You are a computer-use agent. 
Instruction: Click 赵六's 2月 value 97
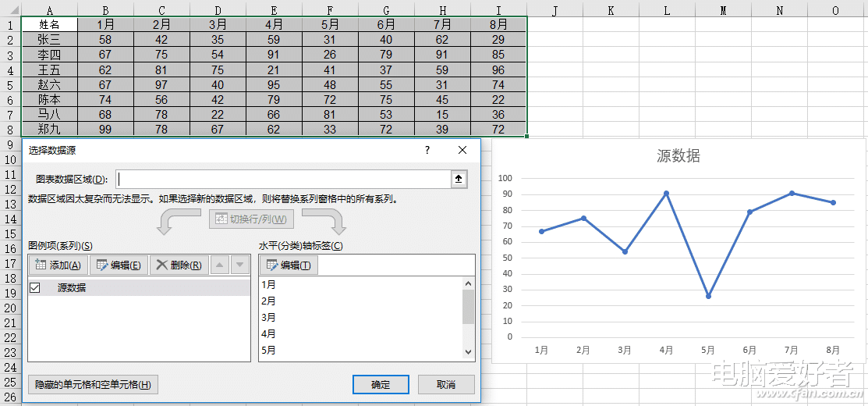161,85
